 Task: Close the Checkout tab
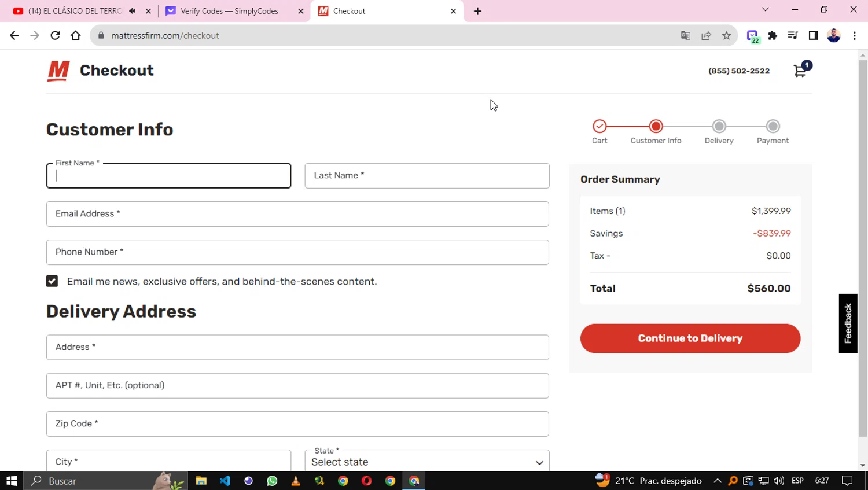point(453,11)
